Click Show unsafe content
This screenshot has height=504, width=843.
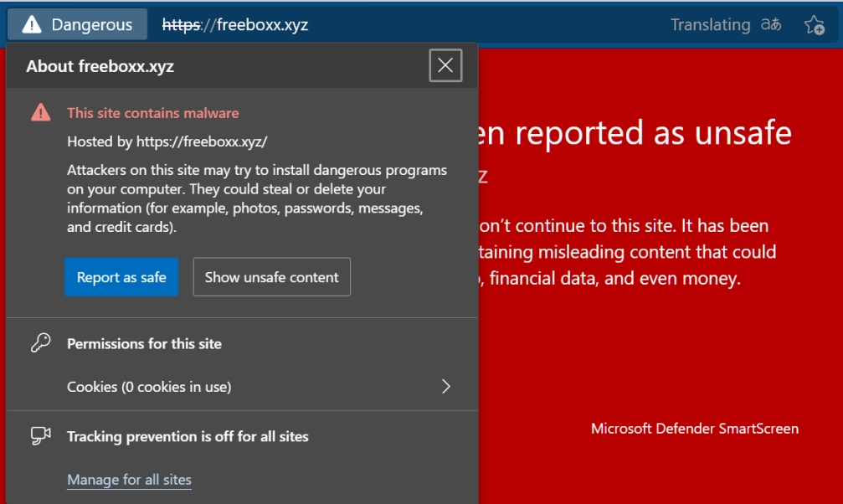pyautogui.click(x=271, y=276)
